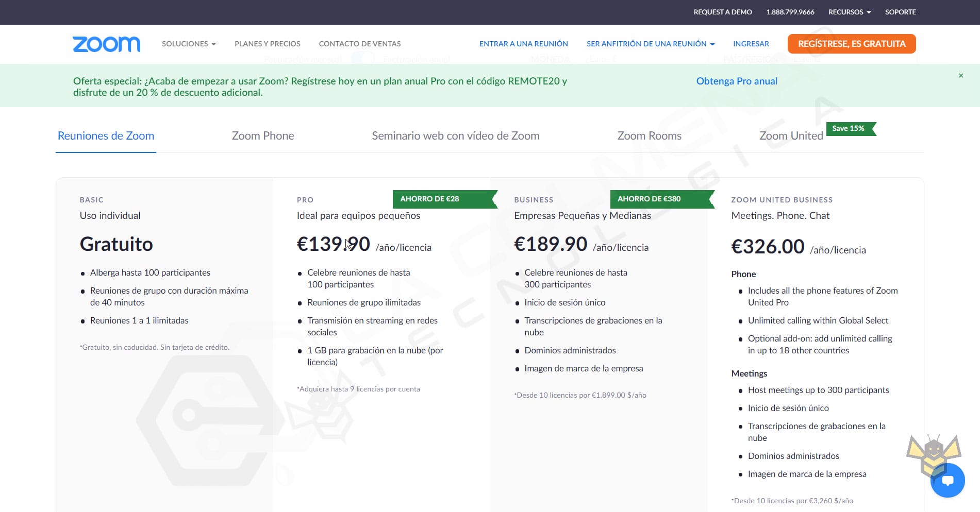Screen dimensions: 980x512
Task: Click the Zoom logo
Action: 106,44
